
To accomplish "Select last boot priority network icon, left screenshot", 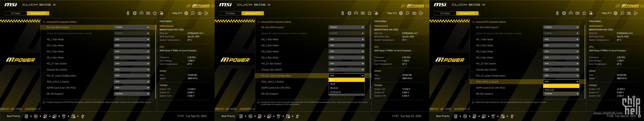I will coord(83,116).
